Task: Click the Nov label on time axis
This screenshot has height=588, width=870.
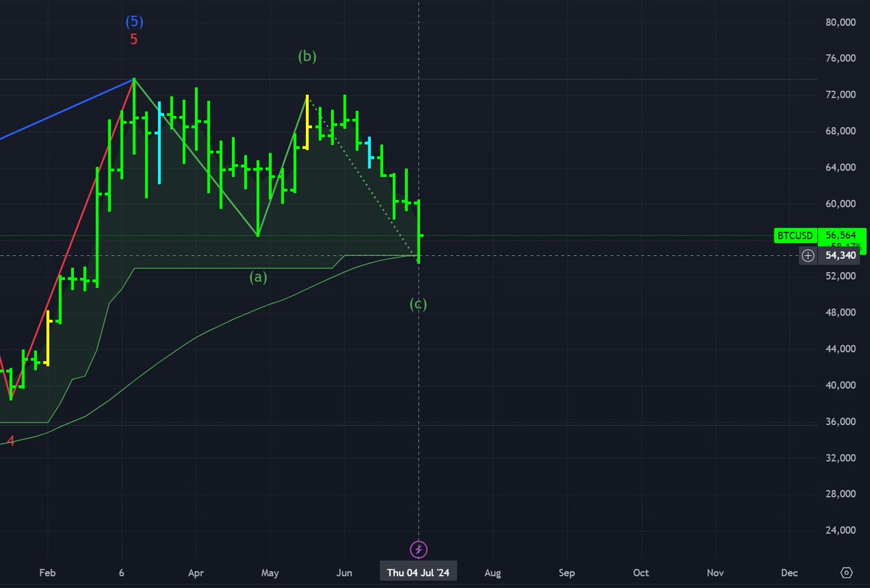Action: pos(716,573)
